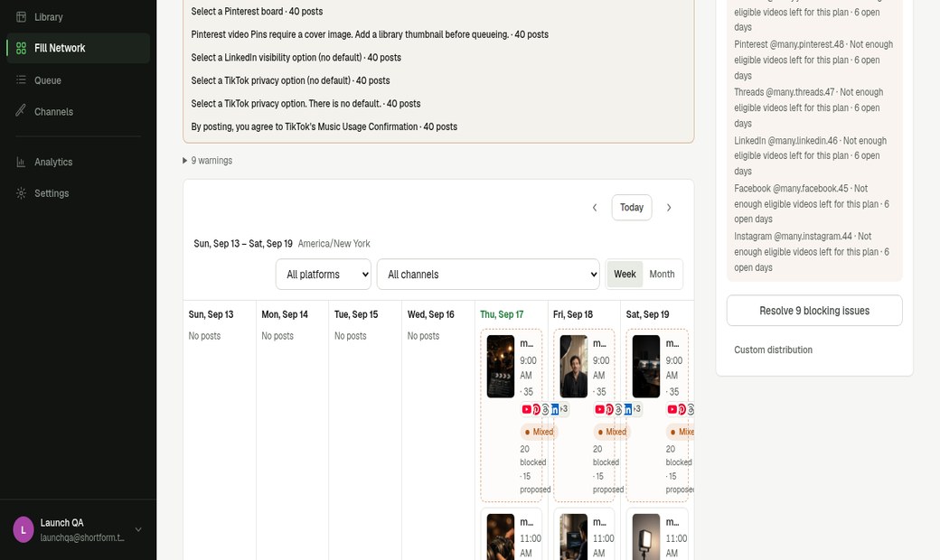The height and width of the screenshot is (560, 940).
Task: Click the Launch QA purple avatar
Action: tap(23, 529)
